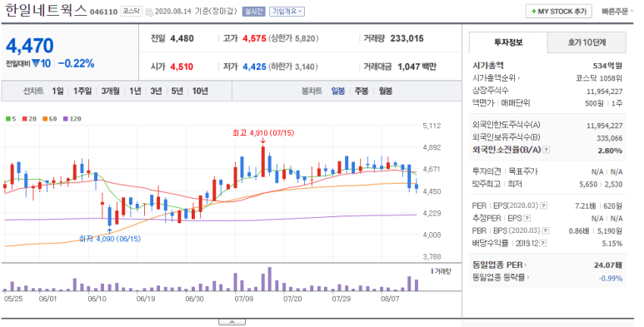
Task: Click the 동일업종 PER value 24.07배
Action: 608,265
